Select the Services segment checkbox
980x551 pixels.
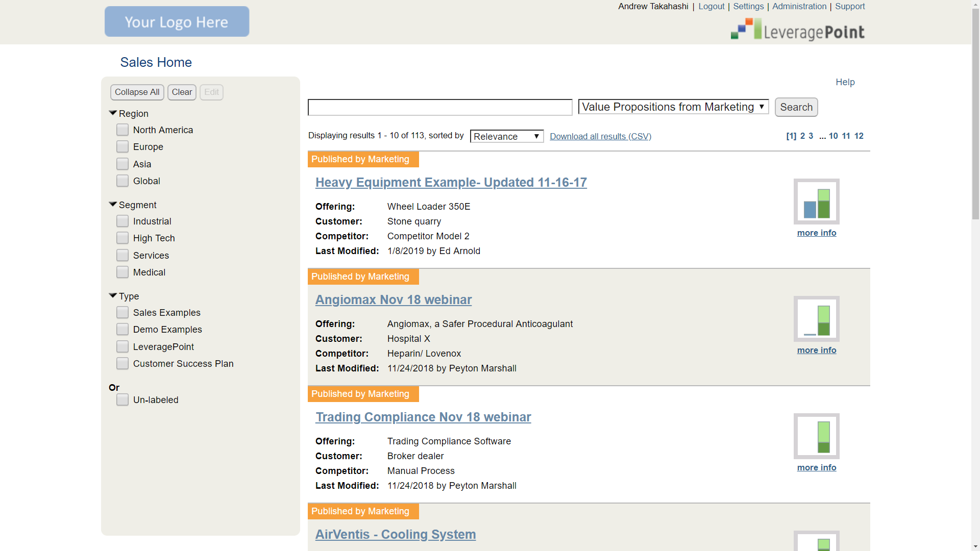tap(122, 255)
